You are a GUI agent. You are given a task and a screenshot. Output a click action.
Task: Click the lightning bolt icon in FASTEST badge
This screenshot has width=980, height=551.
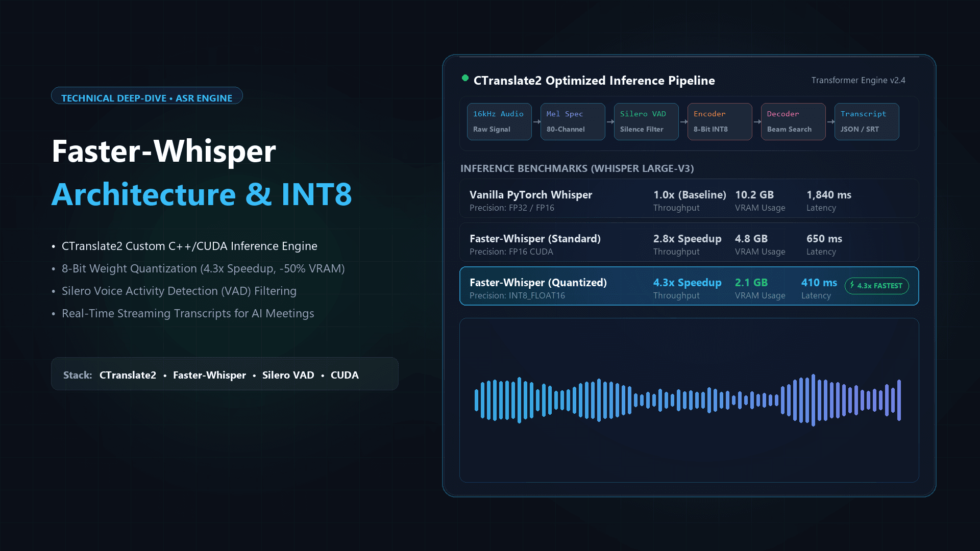[852, 285]
